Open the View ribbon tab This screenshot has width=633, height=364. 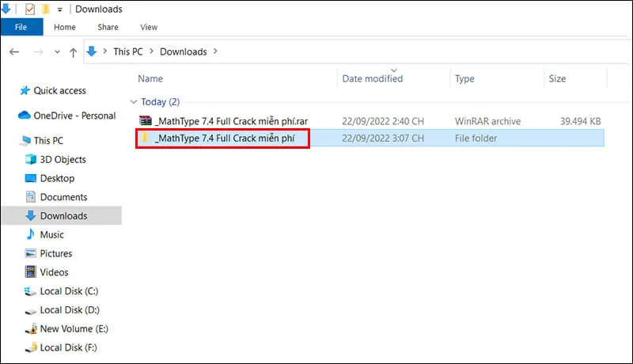coord(149,27)
